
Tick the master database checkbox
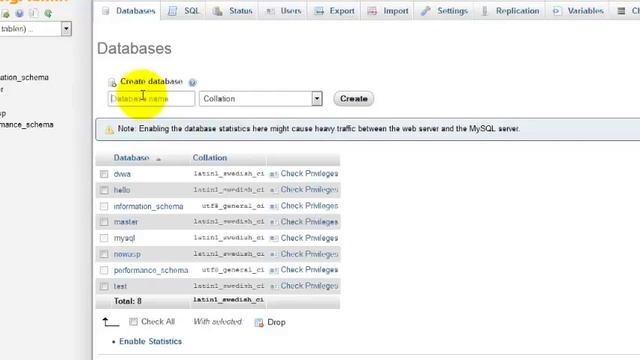[104, 222]
